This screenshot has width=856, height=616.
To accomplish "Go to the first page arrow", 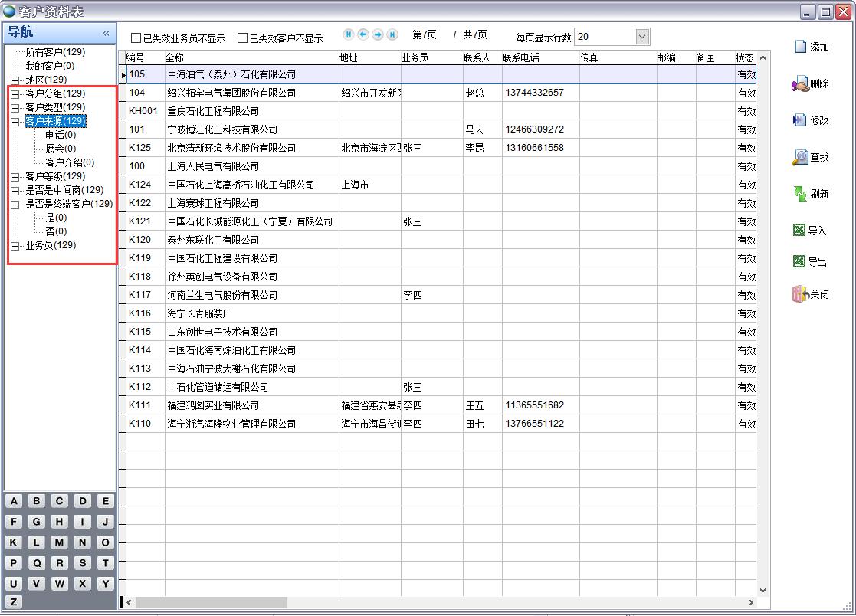I will tap(349, 35).
